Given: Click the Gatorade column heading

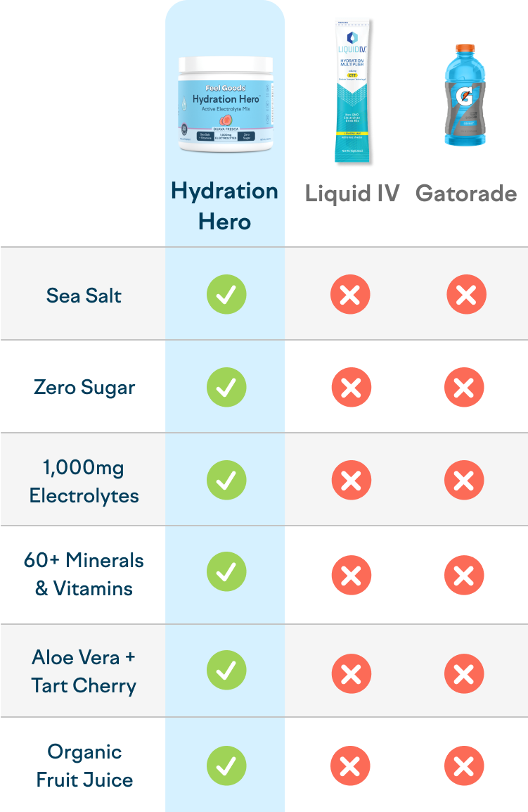Looking at the screenshot, I should coord(466,194).
